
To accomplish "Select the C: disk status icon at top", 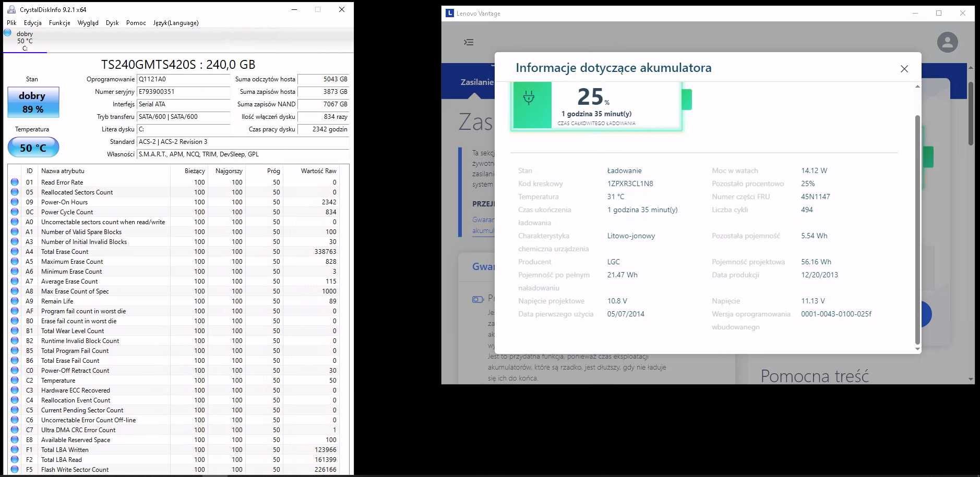I will 7,33.
